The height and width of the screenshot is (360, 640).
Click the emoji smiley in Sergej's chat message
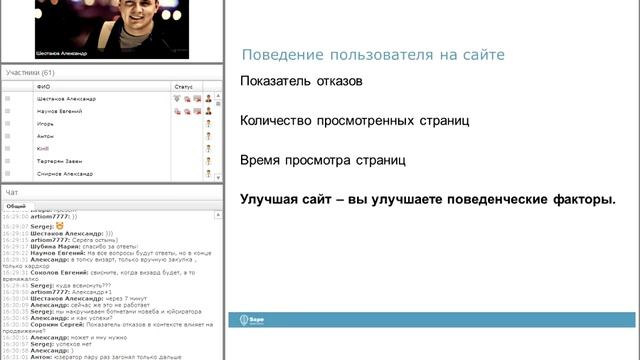(x=60, y=226)
